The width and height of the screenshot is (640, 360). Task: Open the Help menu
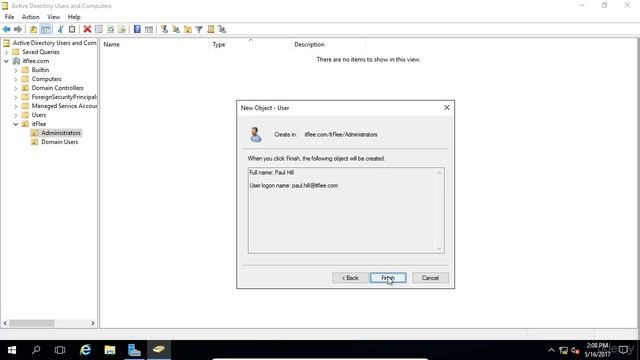(x=74, y=17)
